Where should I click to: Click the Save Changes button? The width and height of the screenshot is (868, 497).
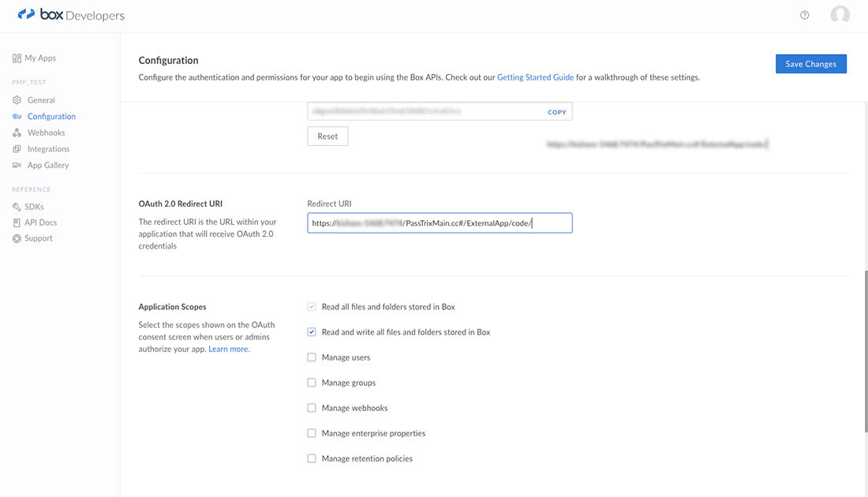pos(810,64)
